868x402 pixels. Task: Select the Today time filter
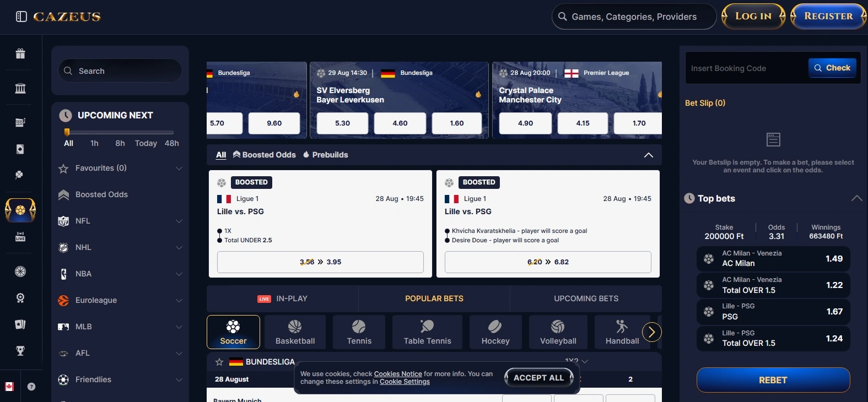click(x=146, y=143)
